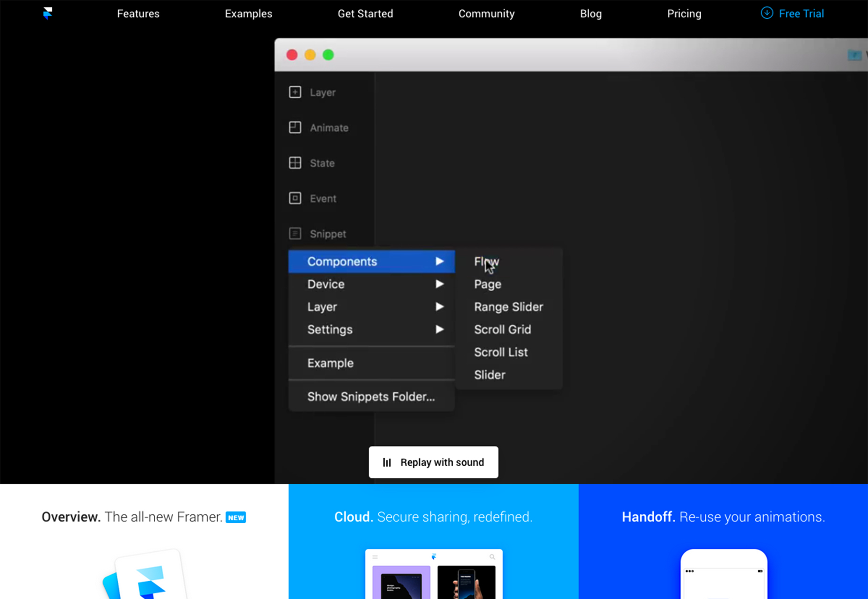Select the Event label in the sidebar
Image resolution: width=868 pixels, height=599 pixels.
(x=323, y=199)
